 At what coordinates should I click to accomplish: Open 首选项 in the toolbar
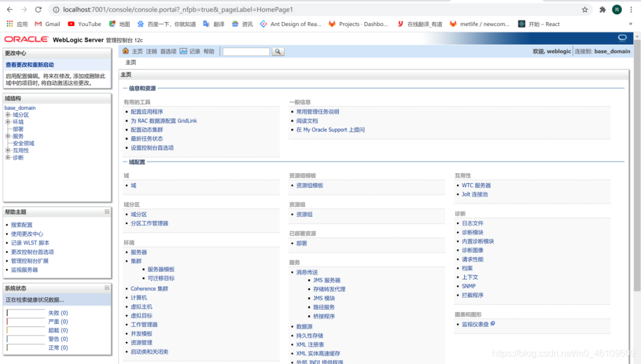click(168, 52)
